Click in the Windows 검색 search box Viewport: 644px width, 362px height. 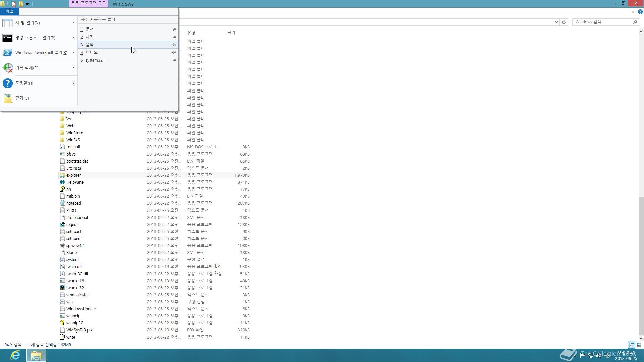[x=602, y=22]
